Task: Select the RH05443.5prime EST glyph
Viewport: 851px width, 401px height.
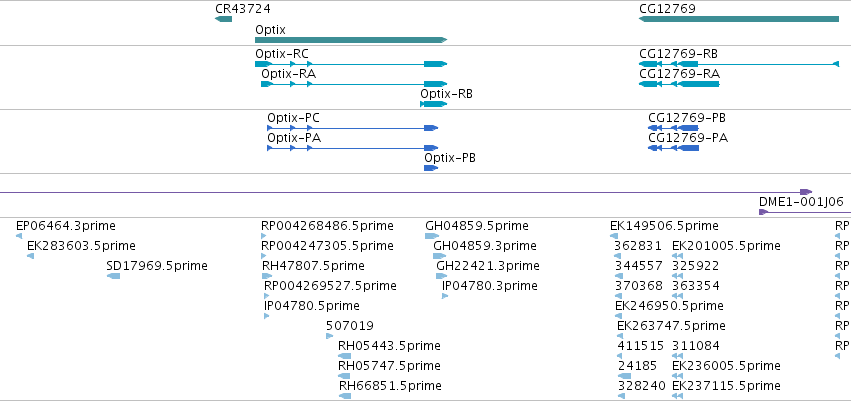Action: pos(345,356)
